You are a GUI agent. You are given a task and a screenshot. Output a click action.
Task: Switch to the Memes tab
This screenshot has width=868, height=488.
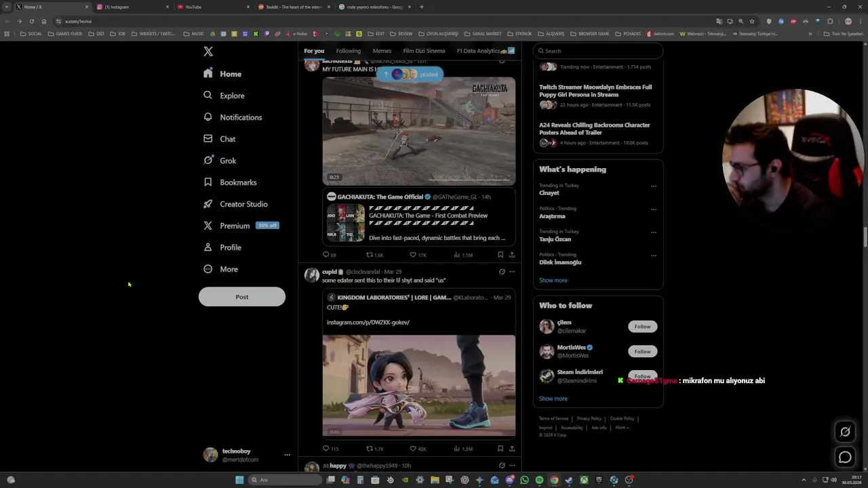(x=382, y=51)
